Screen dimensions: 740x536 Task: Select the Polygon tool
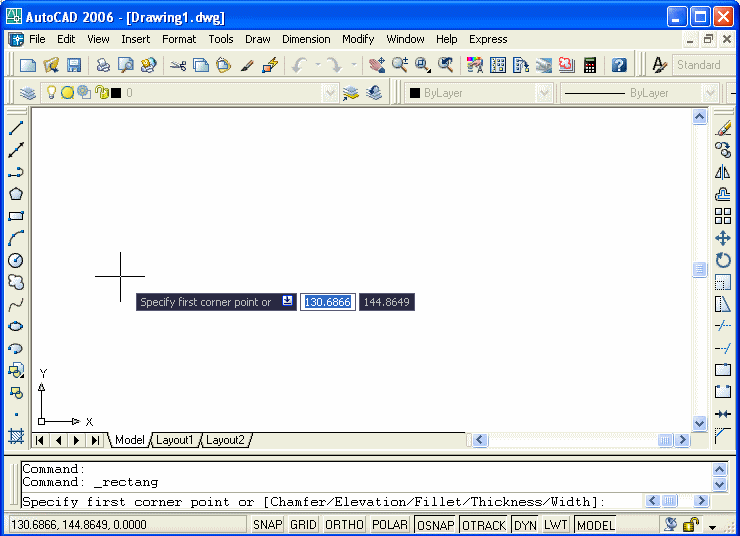click(16, 194)
